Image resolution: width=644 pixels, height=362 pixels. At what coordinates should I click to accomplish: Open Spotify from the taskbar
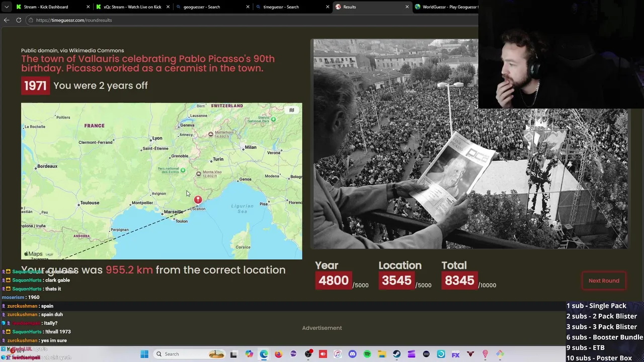367,354
